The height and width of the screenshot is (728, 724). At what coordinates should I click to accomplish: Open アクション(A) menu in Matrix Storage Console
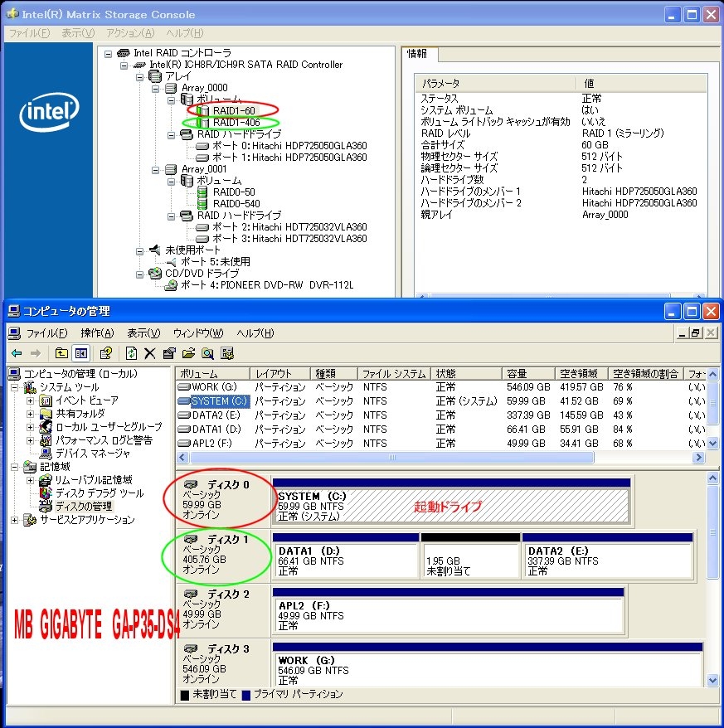pyautogui.click(x=130, y=33)
